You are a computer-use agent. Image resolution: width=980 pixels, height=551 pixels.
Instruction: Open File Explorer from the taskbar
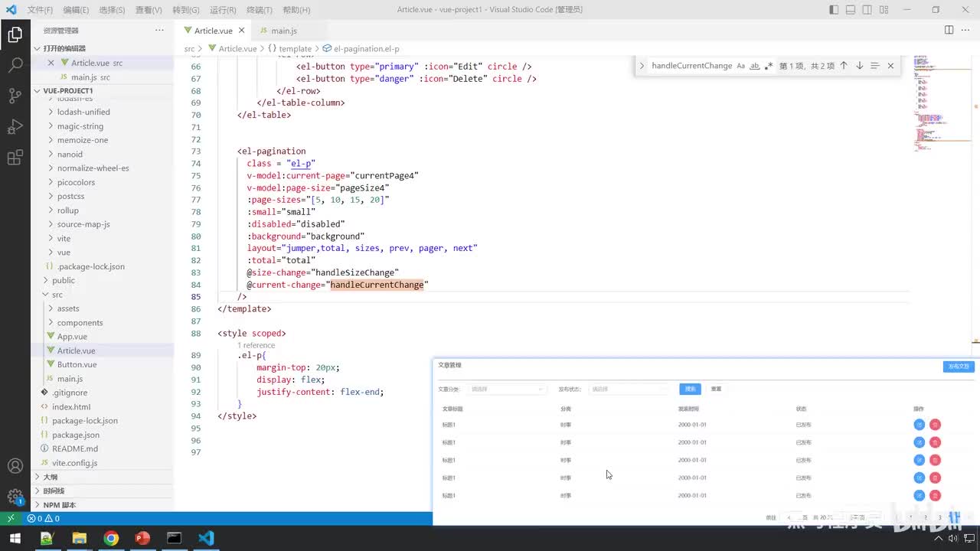click(79, 538)
